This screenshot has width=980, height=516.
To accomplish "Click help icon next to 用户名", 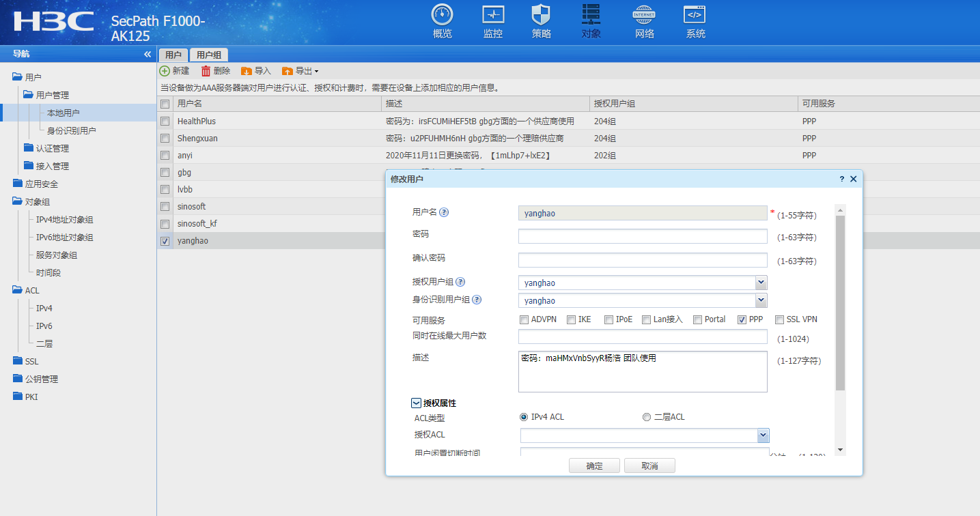I will click(x=444, y=212).
